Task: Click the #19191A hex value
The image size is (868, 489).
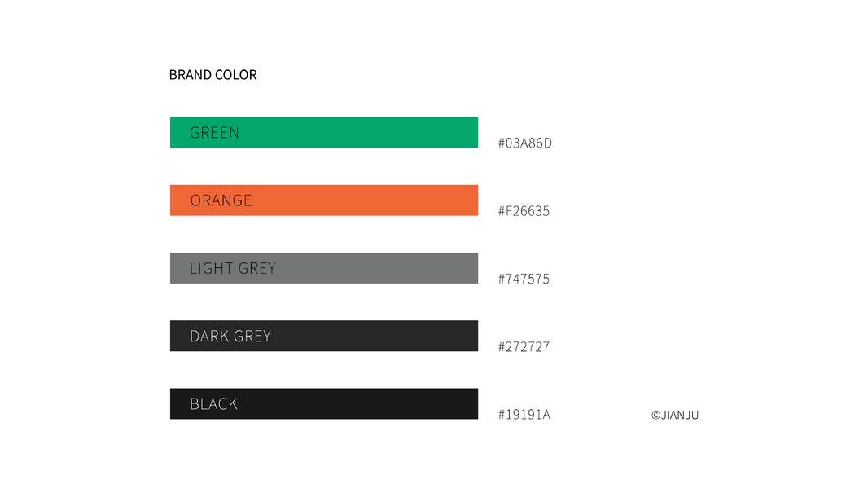Action: click(524, 415)
